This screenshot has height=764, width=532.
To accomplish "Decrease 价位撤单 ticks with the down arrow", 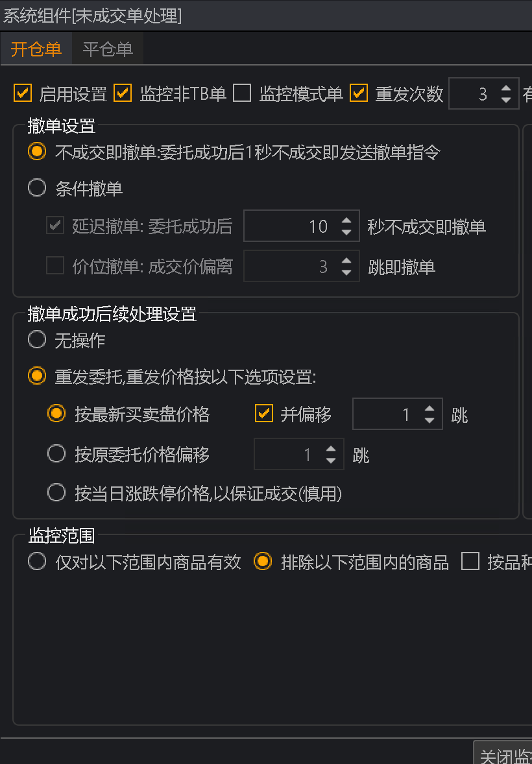I will (x=346, y=272).
